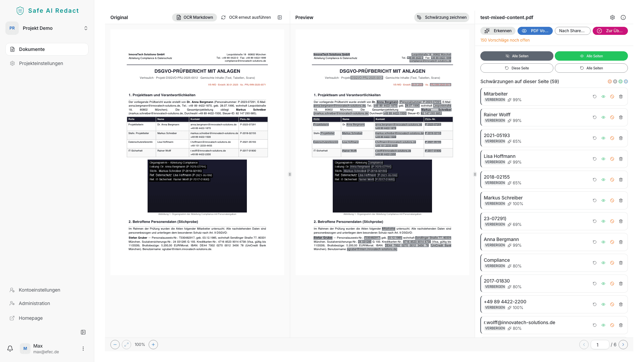The width and height of the screenshot is (644, 362).
Task: Click the orange color filter dot
Action: (x=610, y=81)
